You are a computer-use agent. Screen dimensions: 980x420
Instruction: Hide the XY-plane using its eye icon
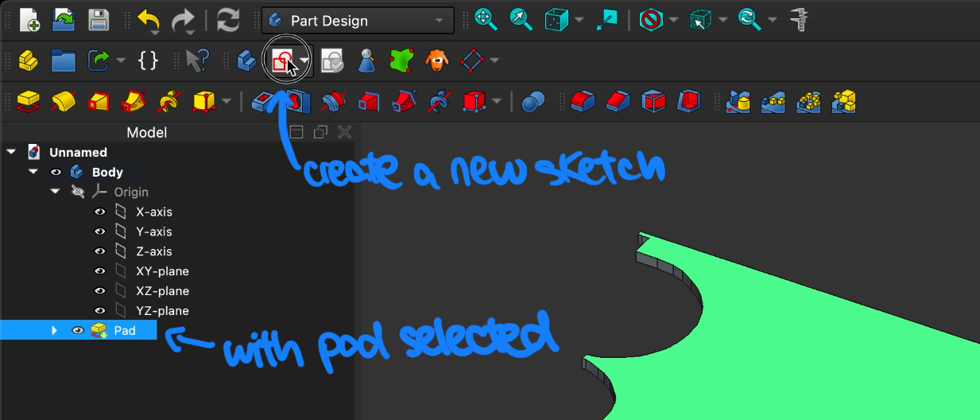(x=100, y=271)
